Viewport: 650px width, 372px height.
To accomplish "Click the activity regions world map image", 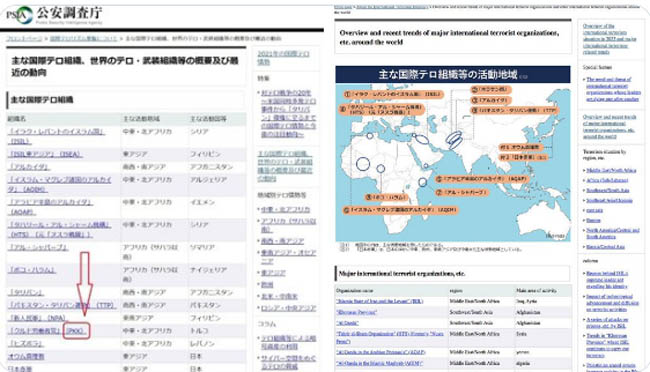I will point(453,153).
